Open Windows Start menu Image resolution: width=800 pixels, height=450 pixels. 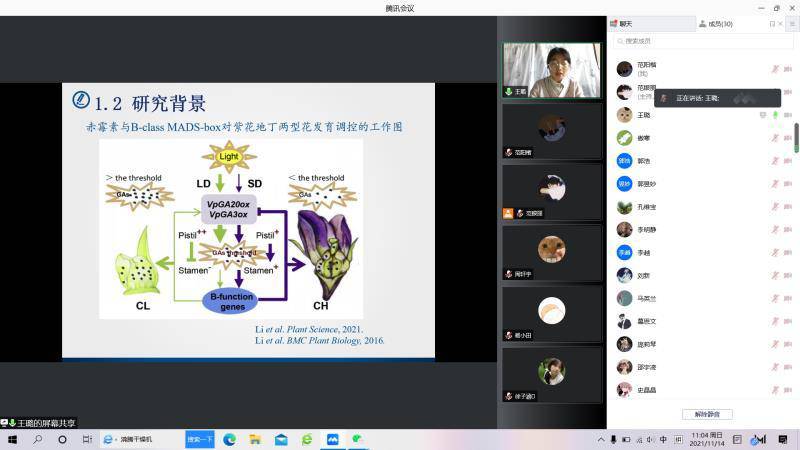click(13, 439)
